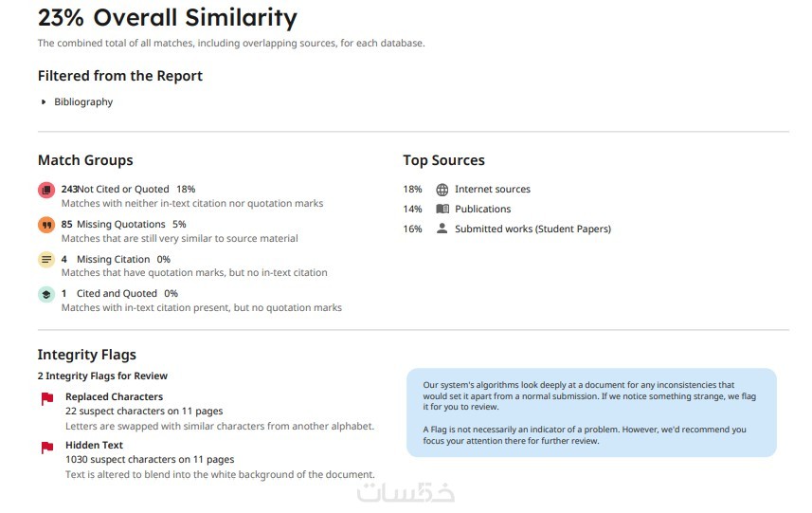Click the Replaced Characters flag title
Viewport: 812px width, 513px height.
tap(114, 396)
